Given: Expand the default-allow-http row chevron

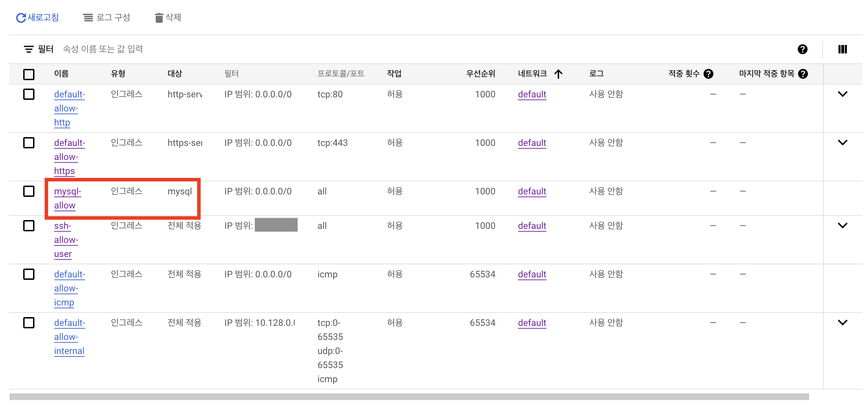Looking at the screenshot, I should click(842, 94).
